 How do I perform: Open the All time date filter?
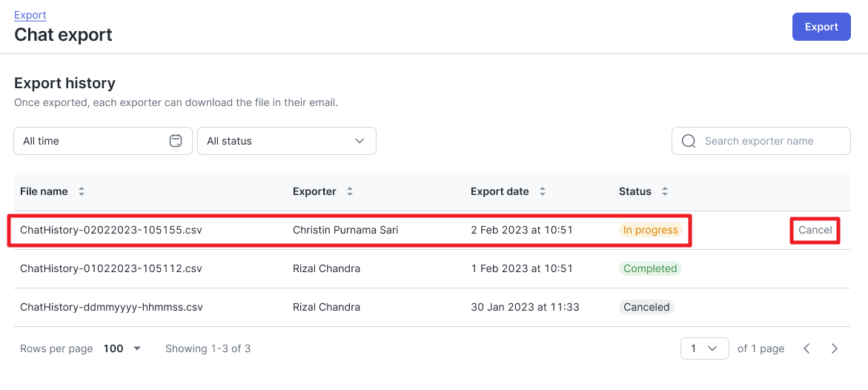(103, 141)
